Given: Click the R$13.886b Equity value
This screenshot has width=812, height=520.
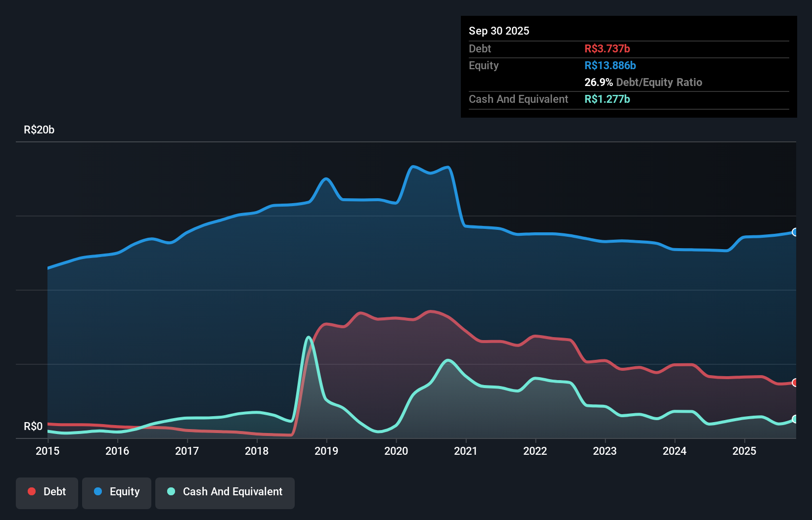Looking at the screenshot, I should tap(610, 65).
